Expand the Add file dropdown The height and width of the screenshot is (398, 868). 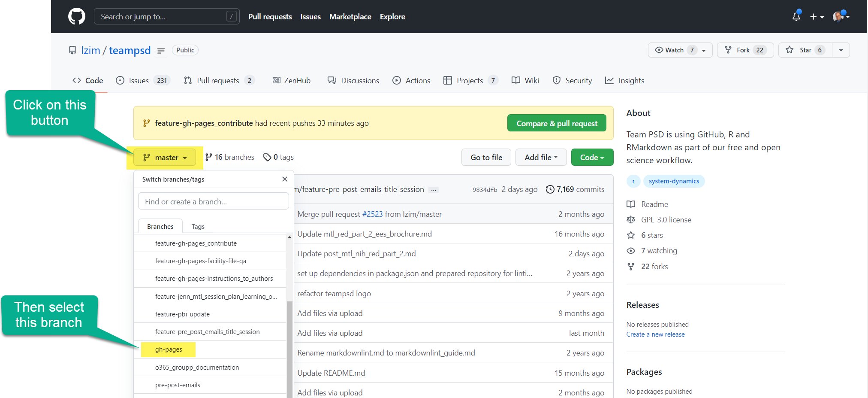tap(541, 158)
